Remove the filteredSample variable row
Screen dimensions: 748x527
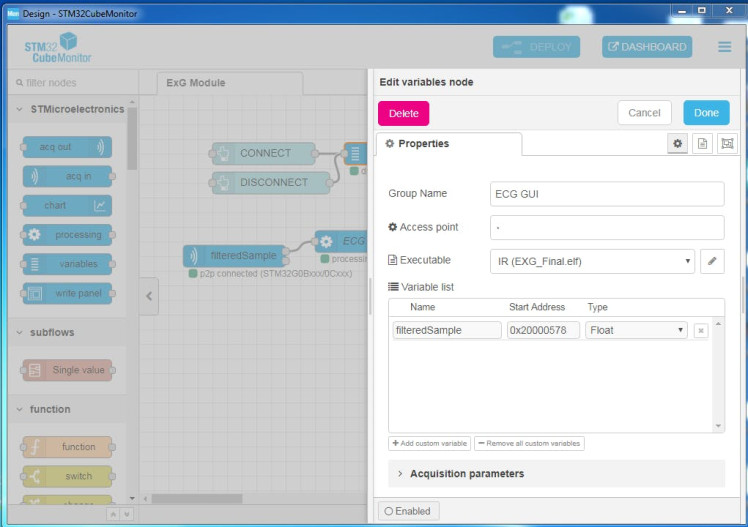700,330
